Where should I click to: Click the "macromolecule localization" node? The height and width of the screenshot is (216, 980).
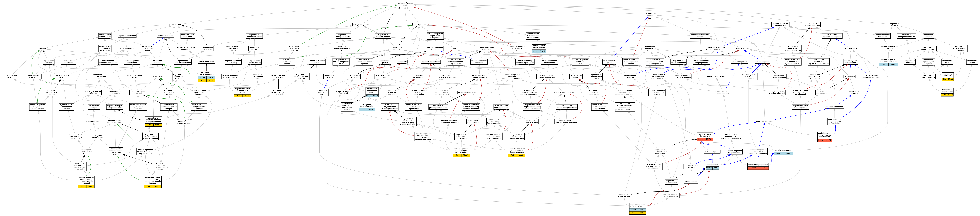pyautogui.click(x=188, y=36)
